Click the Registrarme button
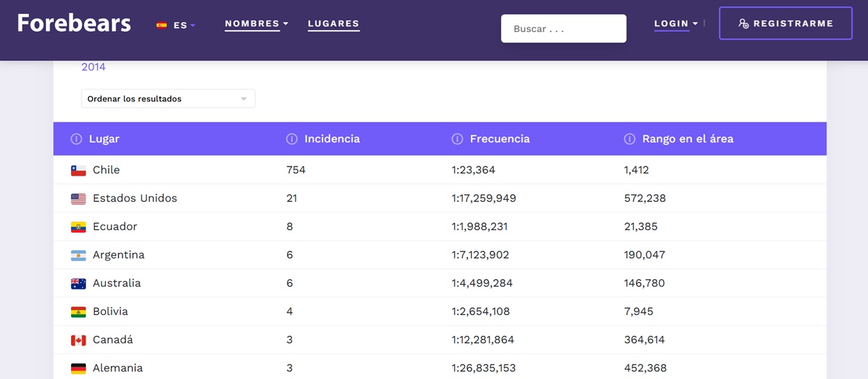Viewport: 868px width, 379px height. point(785,24)
